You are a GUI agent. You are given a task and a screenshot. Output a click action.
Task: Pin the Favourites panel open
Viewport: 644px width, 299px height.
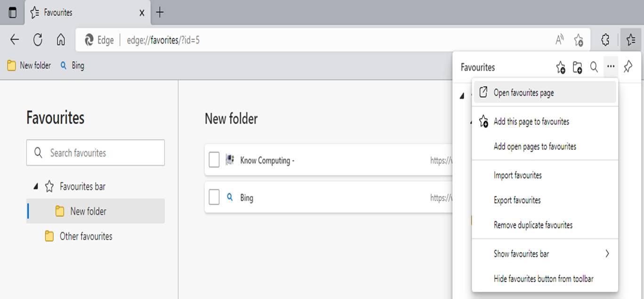click(x=628, y=67)
